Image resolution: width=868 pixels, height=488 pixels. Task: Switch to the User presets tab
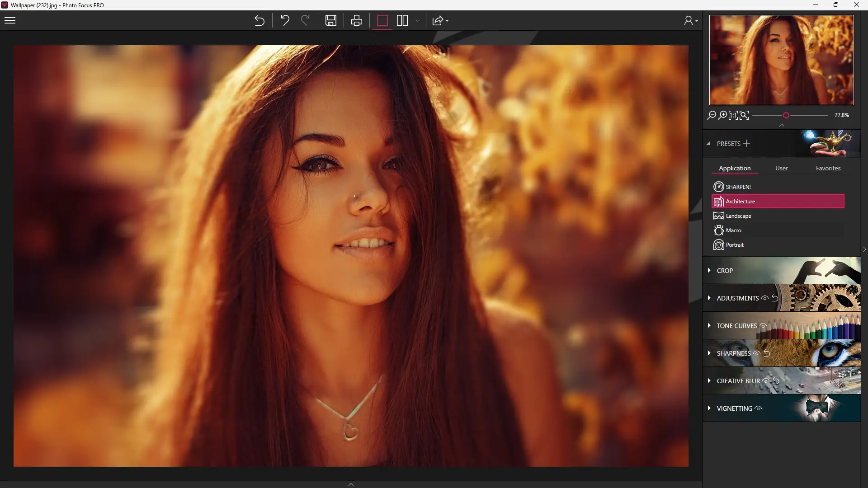[781, 168]
